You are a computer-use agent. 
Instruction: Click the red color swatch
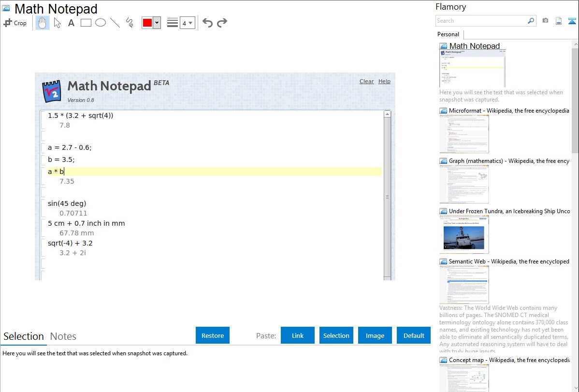tap(147, 23)
